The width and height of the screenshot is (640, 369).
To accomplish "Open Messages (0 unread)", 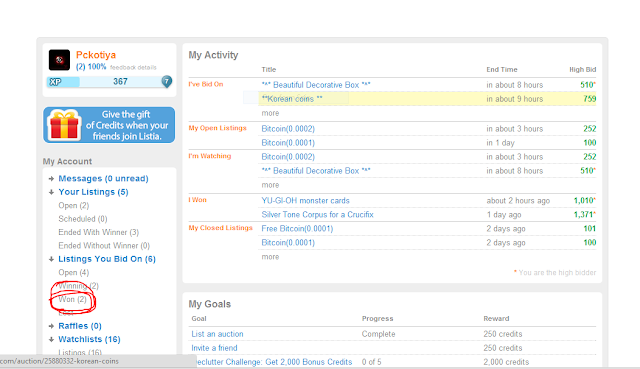I will (x=103, y=178).
